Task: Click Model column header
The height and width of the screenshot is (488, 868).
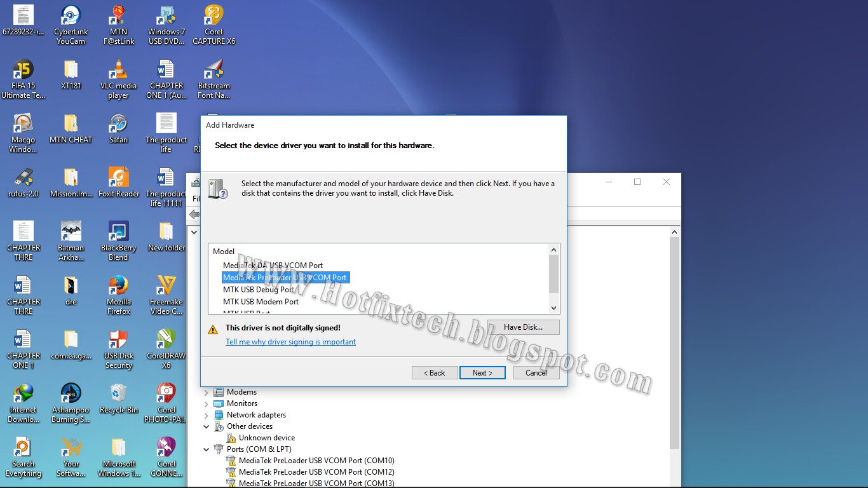Action: pos(224,252)
